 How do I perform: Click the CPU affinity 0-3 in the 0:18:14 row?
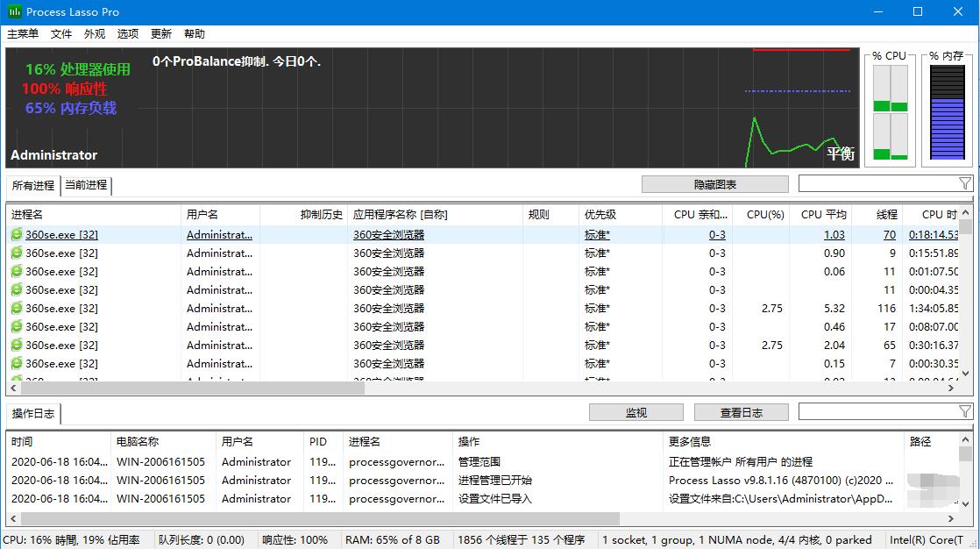tap(718, 234)
